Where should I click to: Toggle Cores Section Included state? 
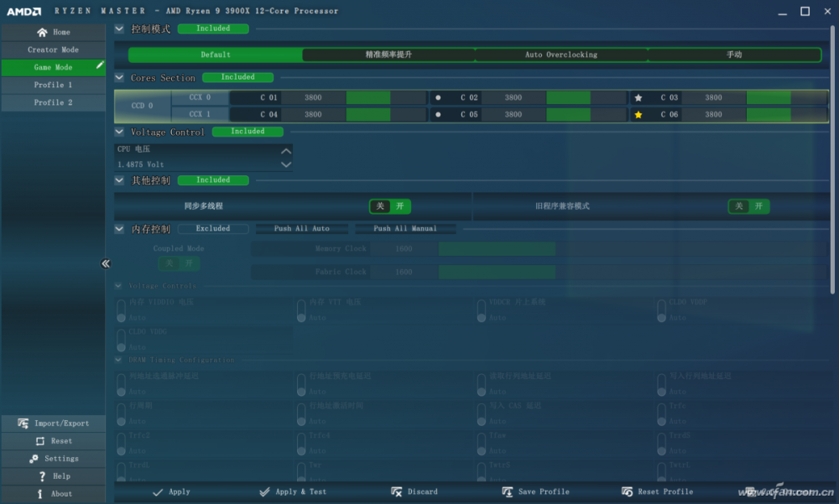238,77
